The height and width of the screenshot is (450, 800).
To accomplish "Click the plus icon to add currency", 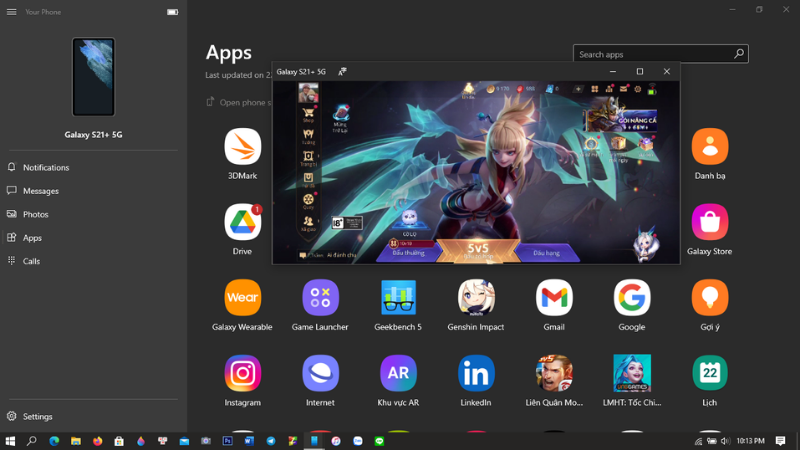I will click(578, 89).
